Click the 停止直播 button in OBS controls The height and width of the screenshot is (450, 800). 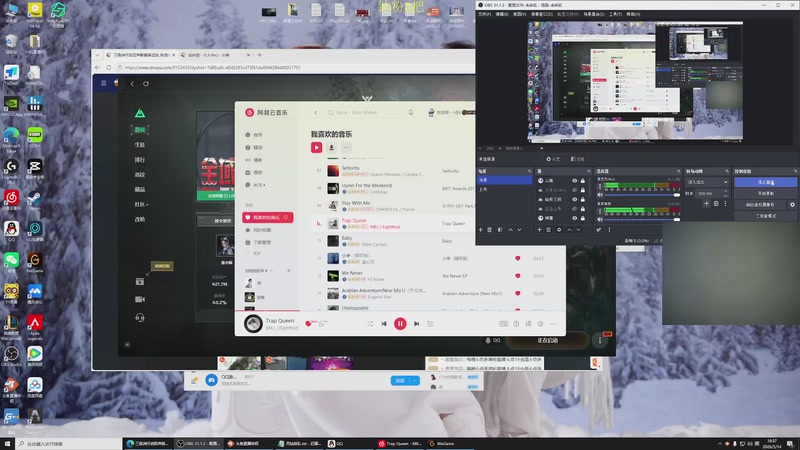tap(765, 182)
